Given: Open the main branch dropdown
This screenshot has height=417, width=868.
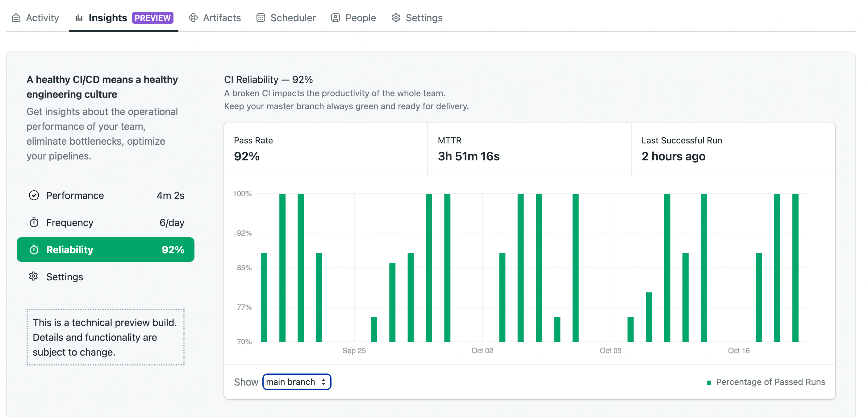Looking at the screenshot, I should pos(297,382).
